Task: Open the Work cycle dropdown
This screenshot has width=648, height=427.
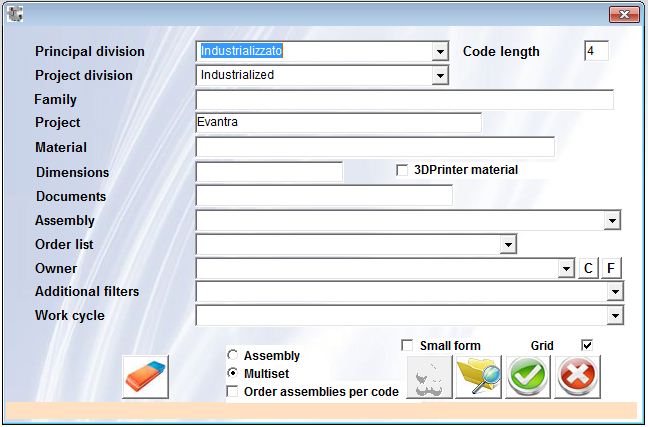Action: 615,316
